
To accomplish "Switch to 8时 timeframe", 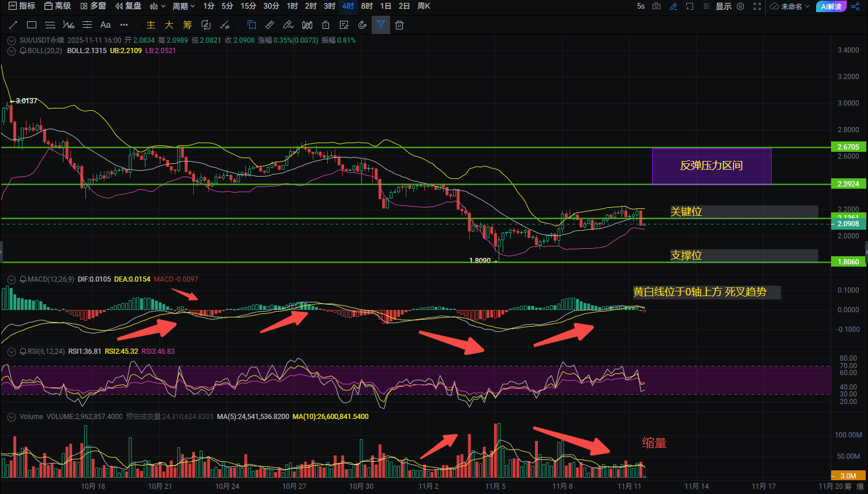I will 367,6.
